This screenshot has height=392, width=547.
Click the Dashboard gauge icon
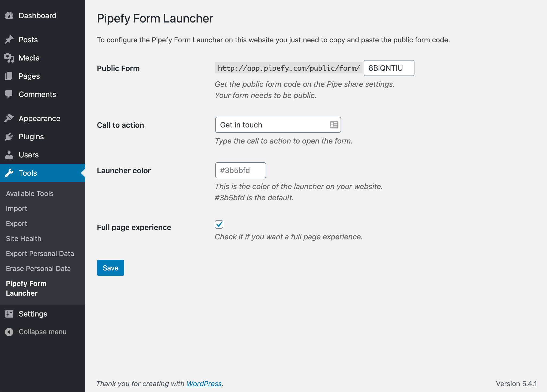9,16
